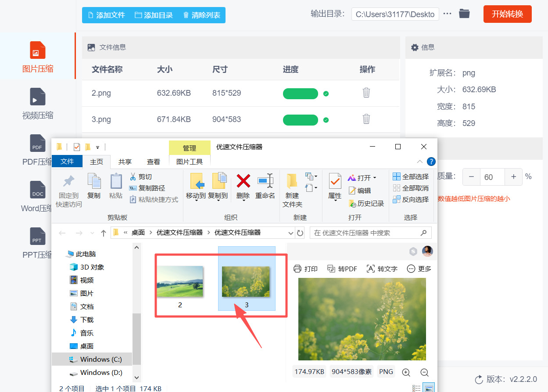
Task: Delete 2.png using its trash icon
Action: 366,93
